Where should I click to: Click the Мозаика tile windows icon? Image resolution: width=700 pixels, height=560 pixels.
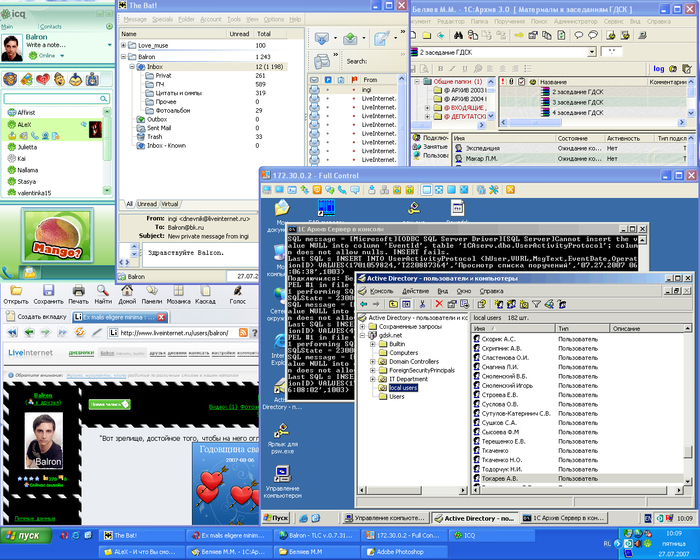pyautogui.click(x=179, y=291)
